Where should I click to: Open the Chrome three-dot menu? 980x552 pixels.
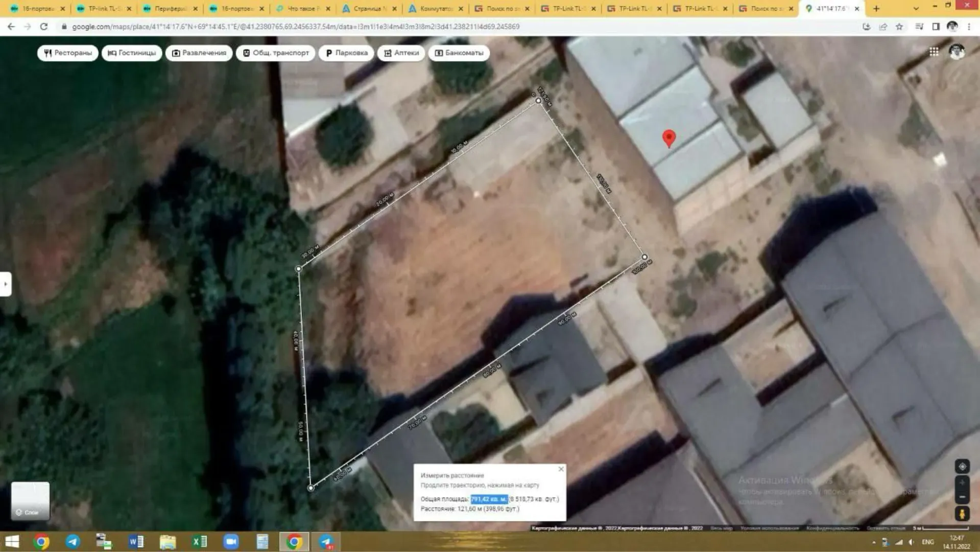(969, 27)
